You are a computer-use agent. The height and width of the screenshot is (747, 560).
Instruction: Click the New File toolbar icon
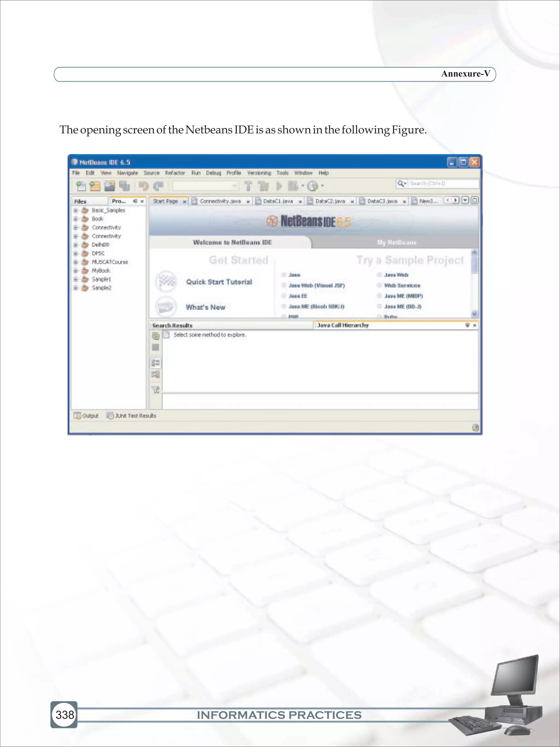point(81,186)
